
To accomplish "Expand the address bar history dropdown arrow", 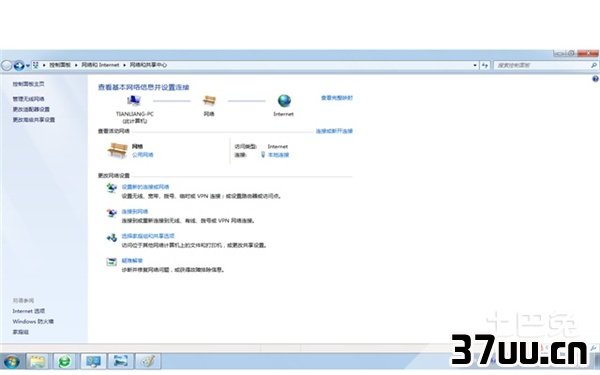I will pos(475,65).
